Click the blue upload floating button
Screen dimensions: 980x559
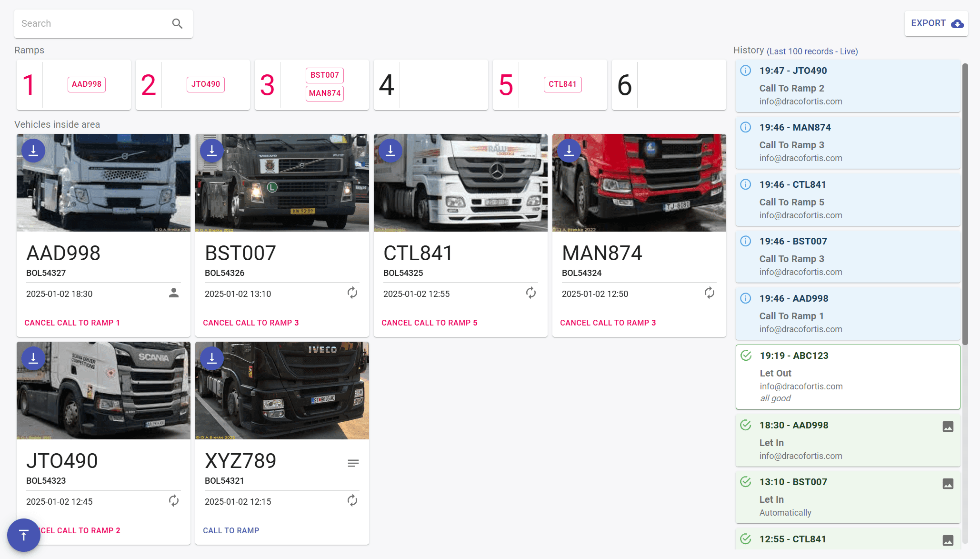[23, 535]
